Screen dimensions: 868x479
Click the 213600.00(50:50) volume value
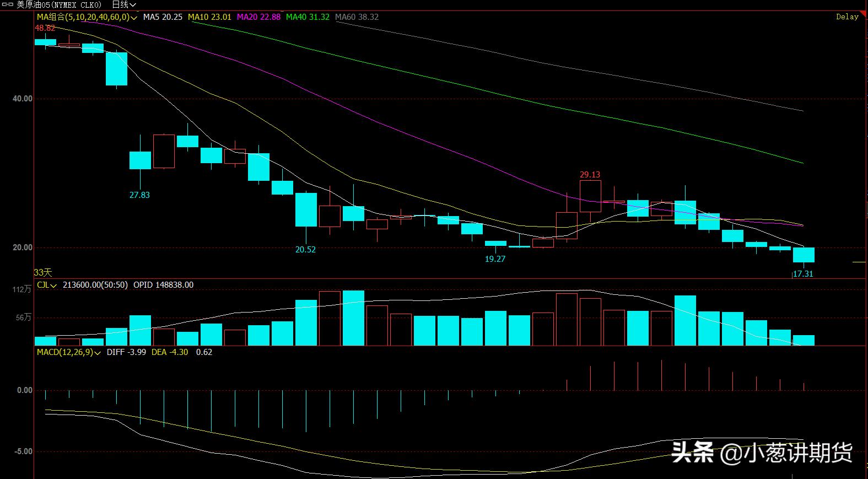pos(95,285)
